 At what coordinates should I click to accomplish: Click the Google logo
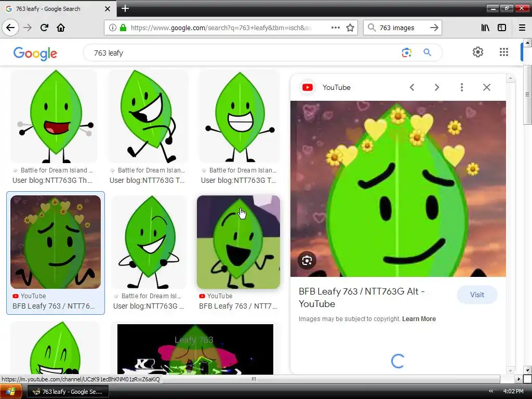coord(35,54)
